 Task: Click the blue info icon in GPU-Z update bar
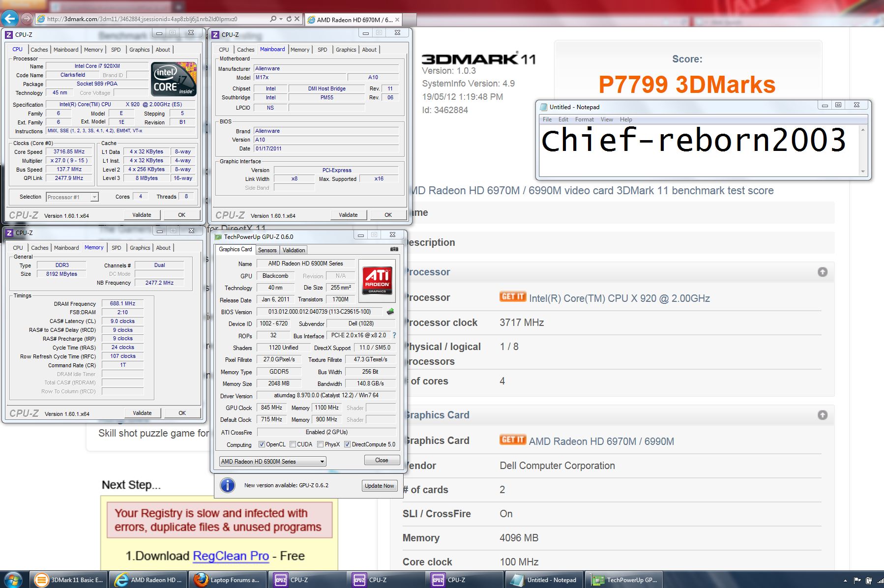click(x=227, y=485)
